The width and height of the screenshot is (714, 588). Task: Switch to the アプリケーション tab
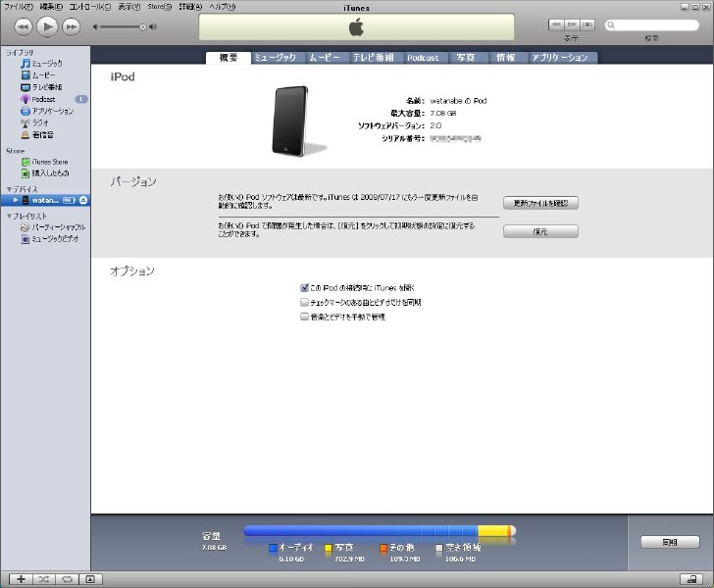click(560, 58)
